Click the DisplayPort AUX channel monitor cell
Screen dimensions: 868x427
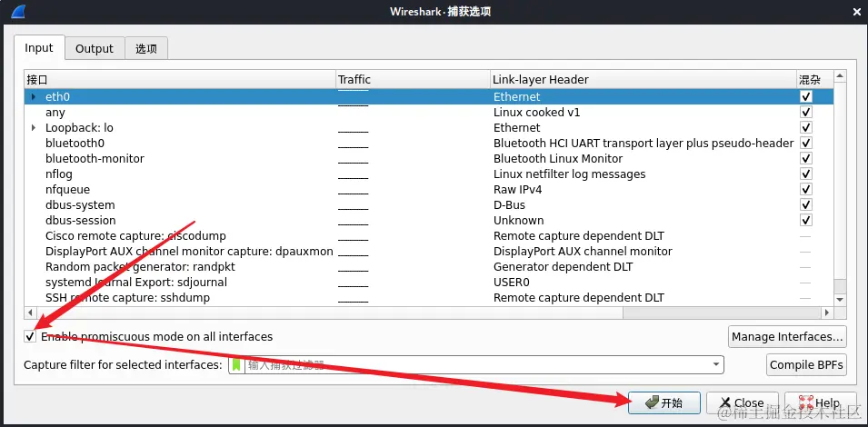coord(583,252)
